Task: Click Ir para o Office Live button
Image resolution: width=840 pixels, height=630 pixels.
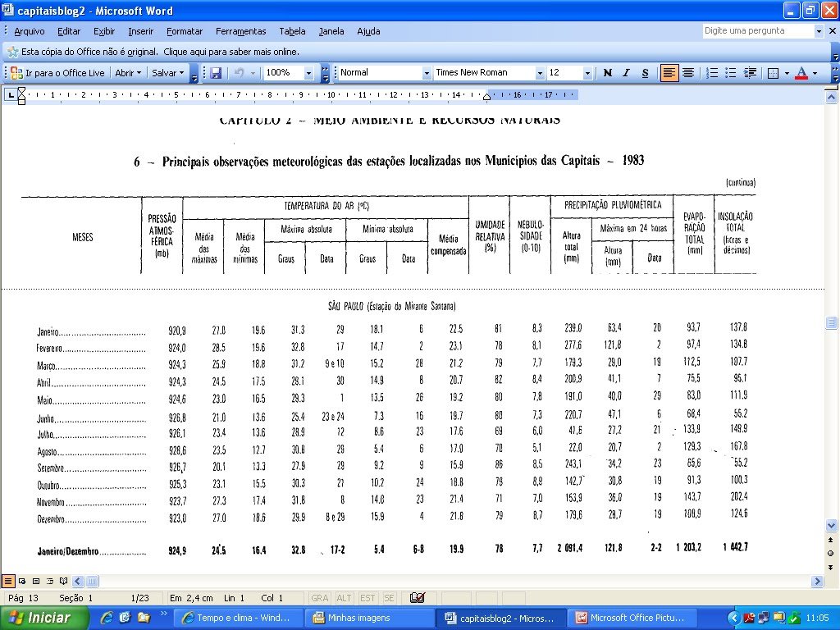Action: coord(58,73)
